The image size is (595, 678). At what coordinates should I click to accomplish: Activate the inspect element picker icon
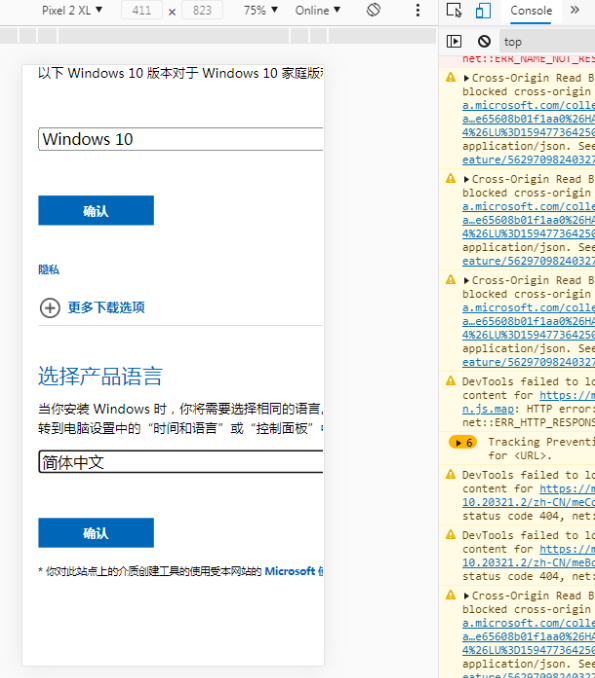[x=454, y=10]
